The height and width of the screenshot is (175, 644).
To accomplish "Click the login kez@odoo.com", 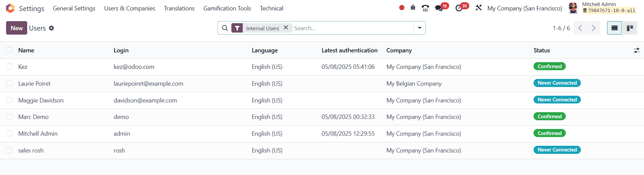I will click(x=134, y=67).
